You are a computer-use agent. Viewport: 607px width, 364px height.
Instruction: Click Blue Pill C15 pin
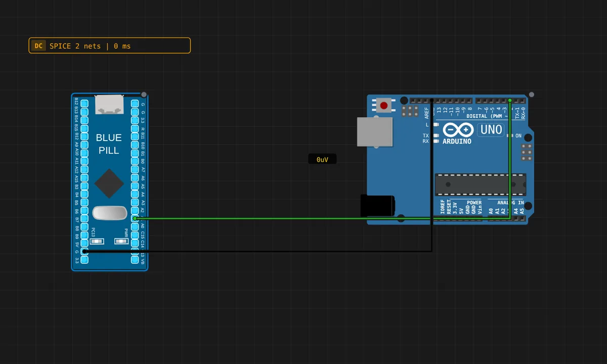[135, 234]
